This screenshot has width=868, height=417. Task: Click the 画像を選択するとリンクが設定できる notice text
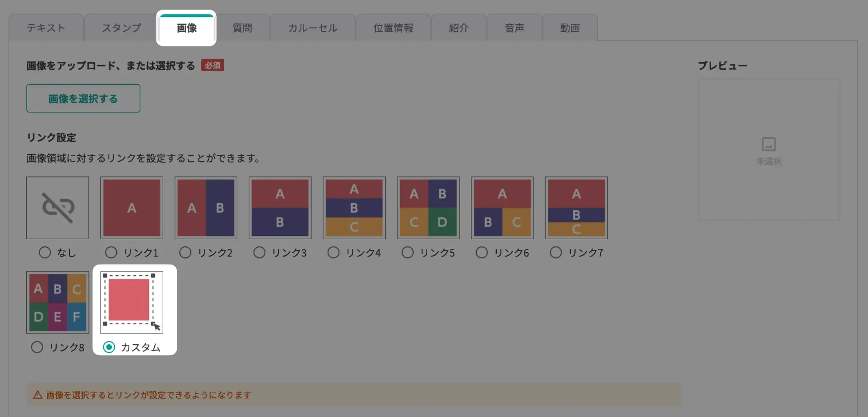click(149, 395)
